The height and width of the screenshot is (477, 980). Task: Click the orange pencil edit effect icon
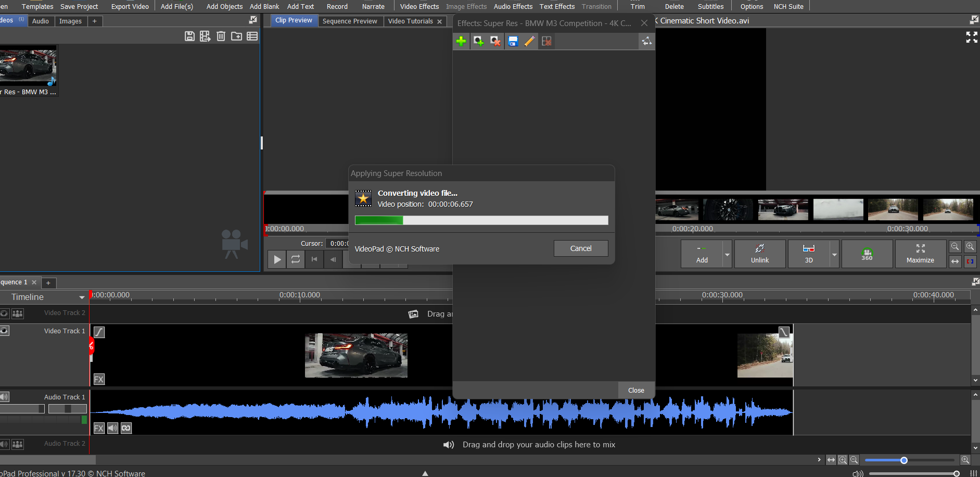click(x=529, y=41)
